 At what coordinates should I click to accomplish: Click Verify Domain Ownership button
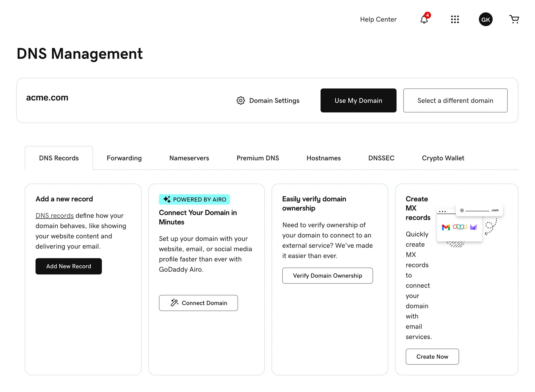tap(327, 276)
